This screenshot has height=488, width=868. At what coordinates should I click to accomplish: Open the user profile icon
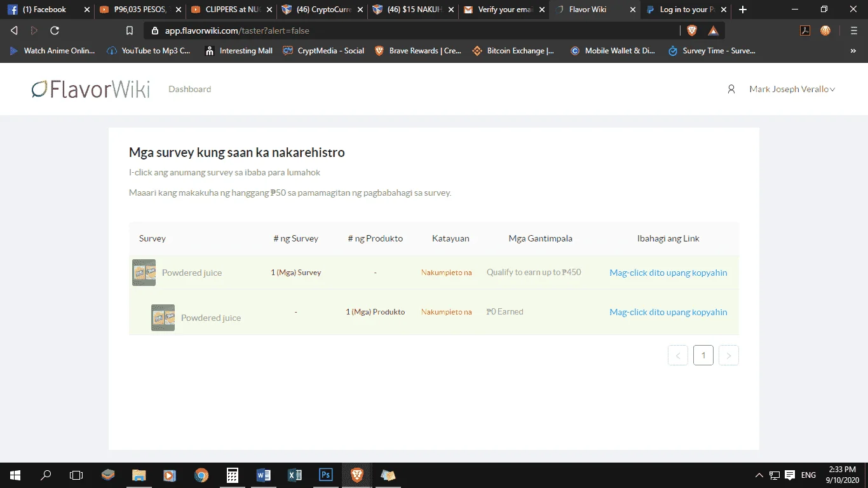pyautogui.click(x=731, y=90)
